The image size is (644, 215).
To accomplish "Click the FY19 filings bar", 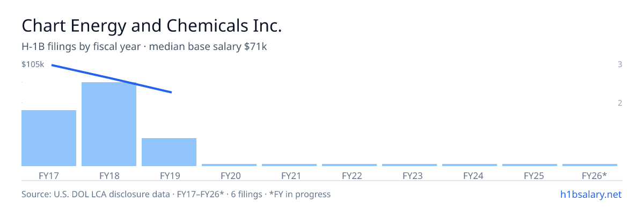I will coord(169,152).
